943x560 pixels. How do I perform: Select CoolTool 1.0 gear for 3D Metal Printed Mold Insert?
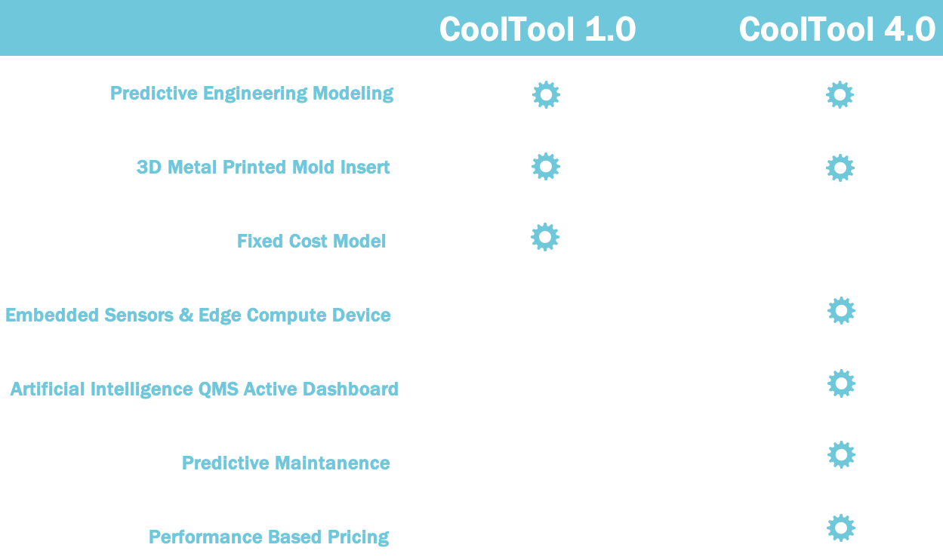(546, 167)
